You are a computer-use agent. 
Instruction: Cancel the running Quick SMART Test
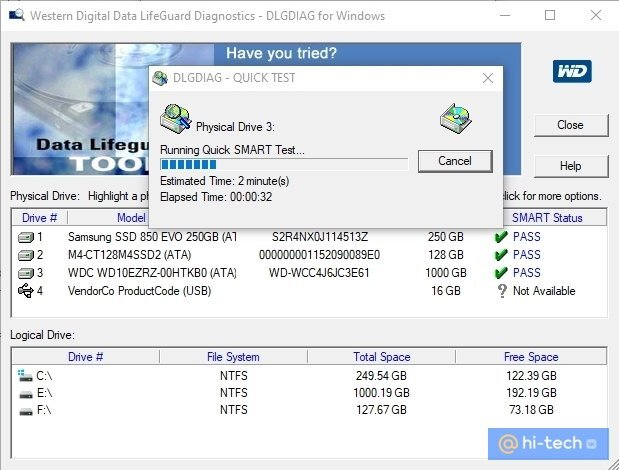click(x=455, y=161)
